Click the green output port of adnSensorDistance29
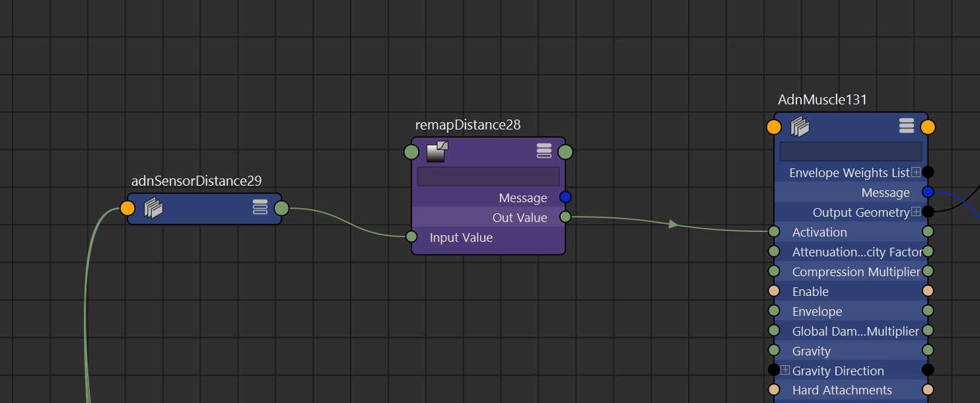Screen dimensions: 980x403 coord(281,208)
